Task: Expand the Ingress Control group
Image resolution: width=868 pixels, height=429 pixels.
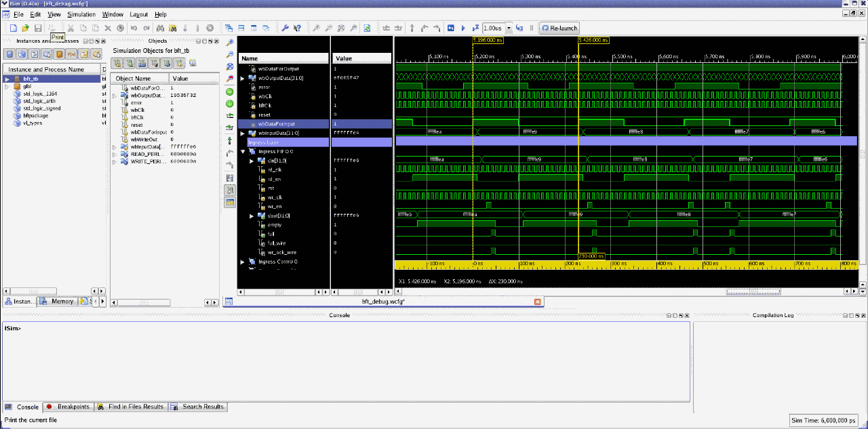Action: (243, 261)
